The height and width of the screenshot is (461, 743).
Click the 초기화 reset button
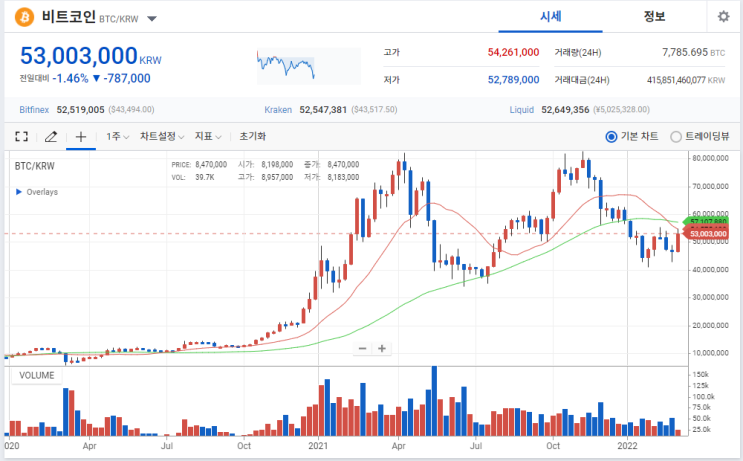click(x=253, y=136)
